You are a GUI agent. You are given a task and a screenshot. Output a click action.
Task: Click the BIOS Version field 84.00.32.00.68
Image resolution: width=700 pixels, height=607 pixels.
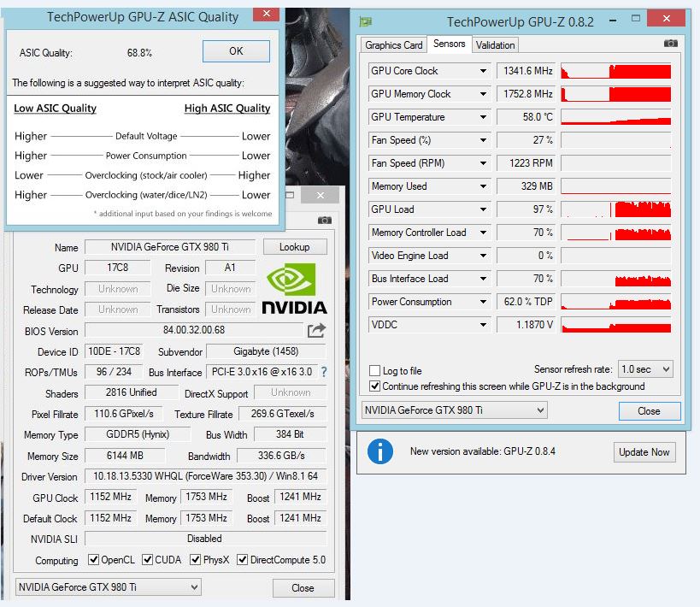194,330
